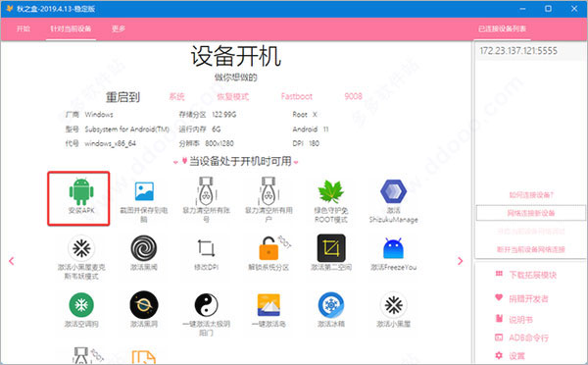Viewport: 588px width, 365px height.
Task: Reboot to Fastboot link
Action: tap(297, 96)
